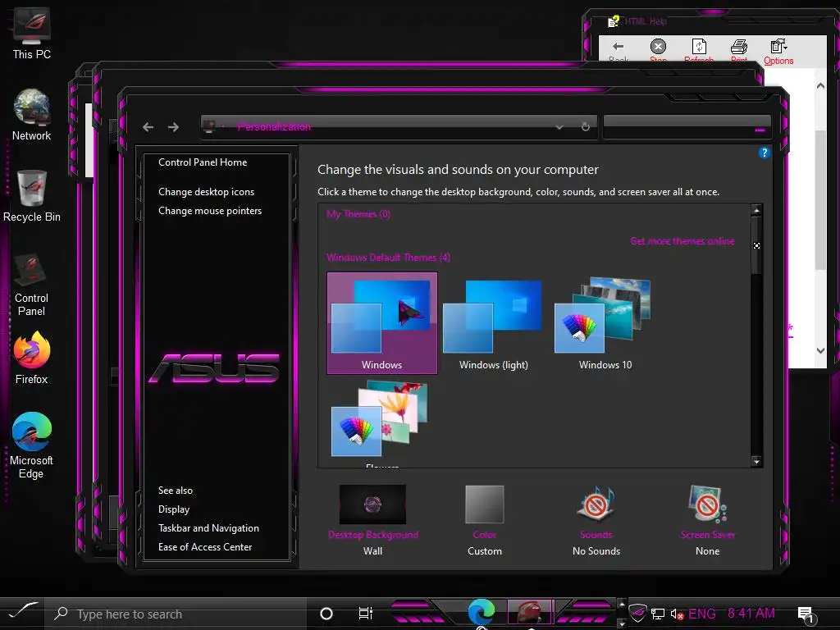The image size is (840, 630).
Task: Open help via blue question mark icon
Action: [x=765, y=153]
